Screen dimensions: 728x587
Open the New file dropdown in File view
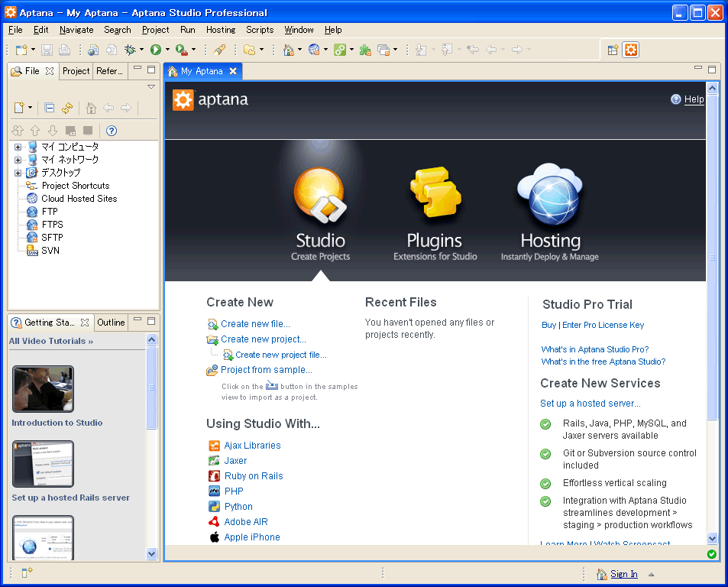31,108
